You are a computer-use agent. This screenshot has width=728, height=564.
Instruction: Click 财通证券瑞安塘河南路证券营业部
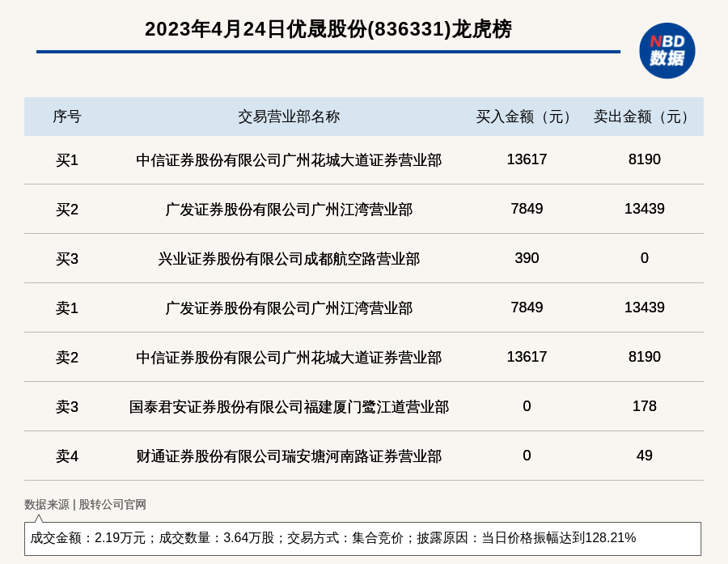289,456
